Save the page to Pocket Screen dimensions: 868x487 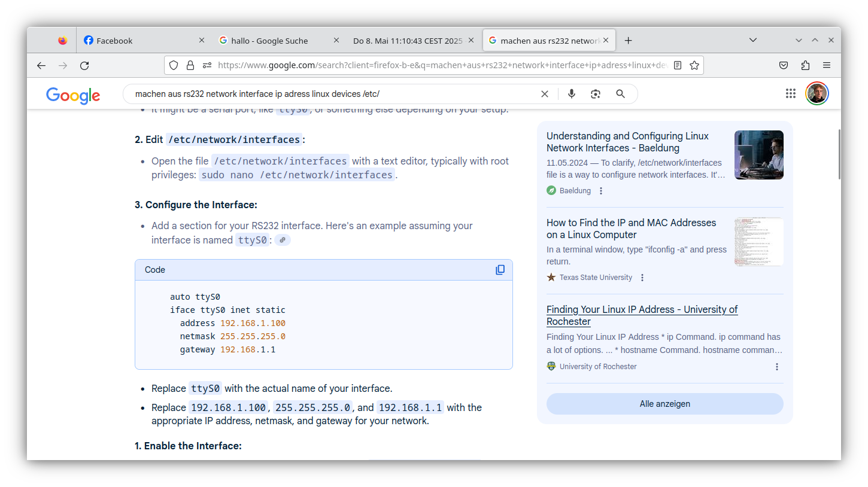pyautogui.click(x=784, y=65)
